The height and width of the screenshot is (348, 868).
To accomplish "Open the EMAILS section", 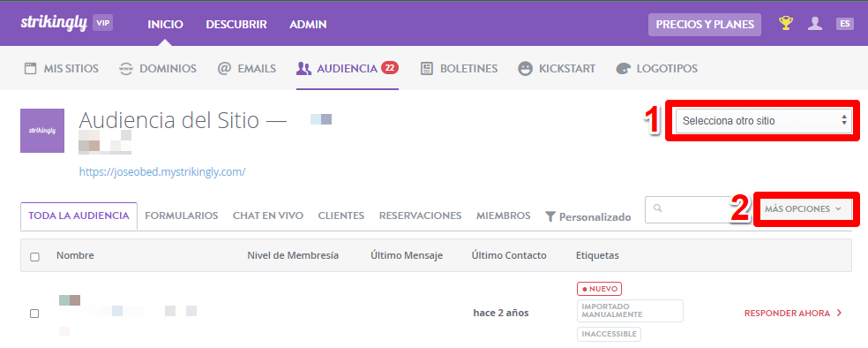I will (246, 69).
